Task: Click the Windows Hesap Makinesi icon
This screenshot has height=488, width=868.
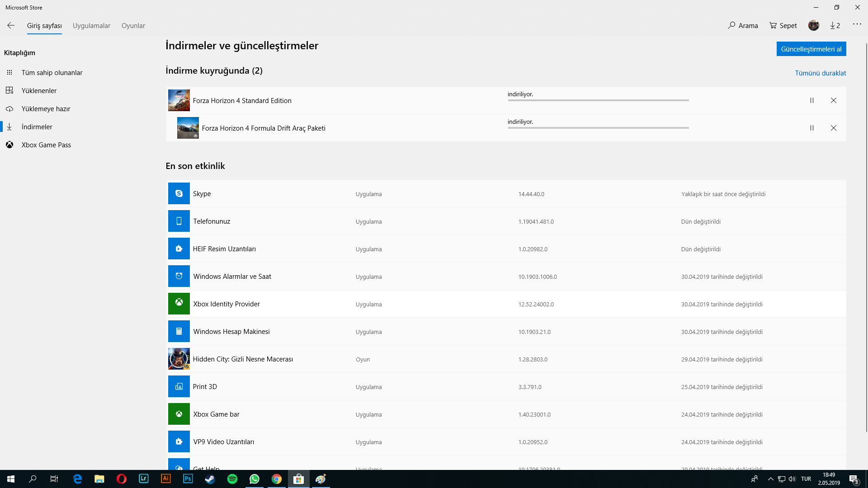Action: pyautogui.click(x=179, y=331)
